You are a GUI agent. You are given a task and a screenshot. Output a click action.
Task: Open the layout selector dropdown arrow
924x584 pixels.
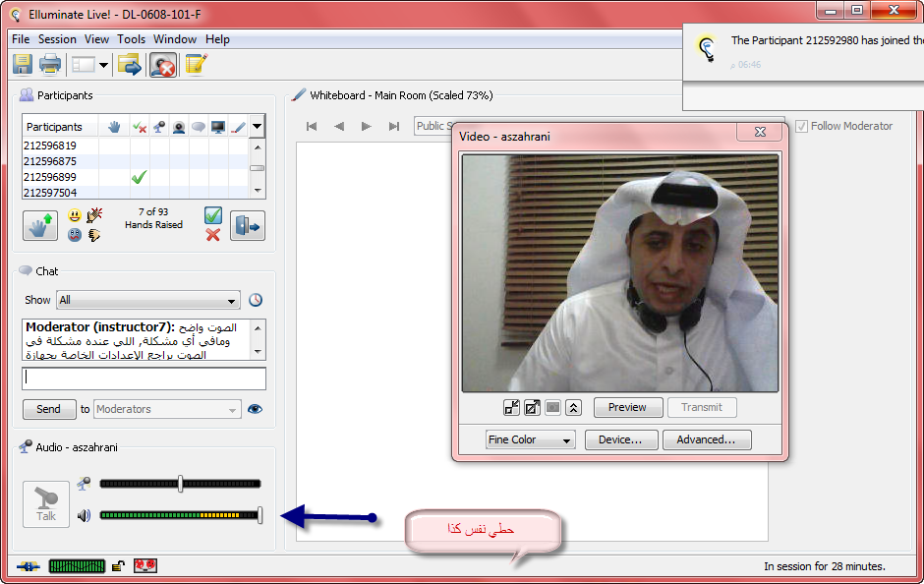tap(104, 65)
